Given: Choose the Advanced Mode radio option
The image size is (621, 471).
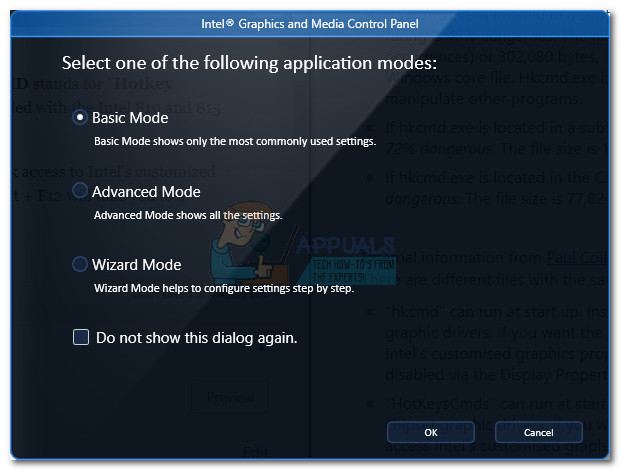Looking at the screenshot, I should point(80,191).
